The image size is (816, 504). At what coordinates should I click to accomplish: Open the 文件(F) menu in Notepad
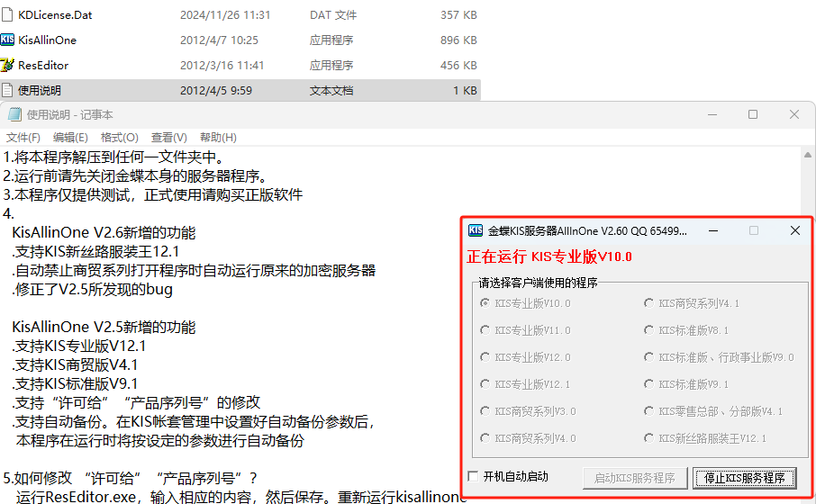23,138
